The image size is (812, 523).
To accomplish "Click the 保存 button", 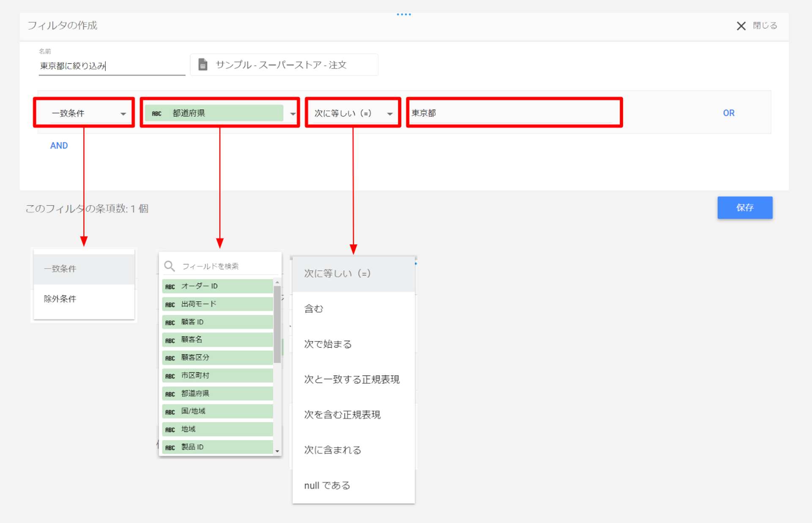I will point(745,207).
